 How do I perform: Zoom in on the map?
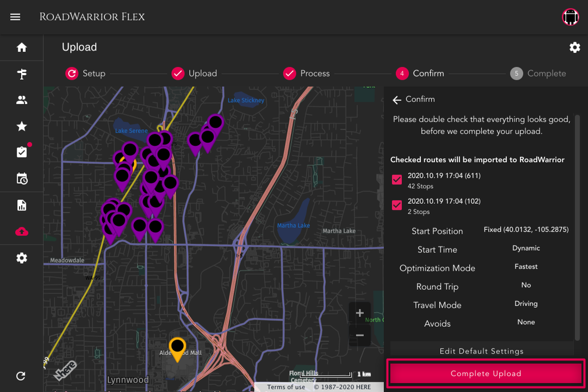point(360,313)
